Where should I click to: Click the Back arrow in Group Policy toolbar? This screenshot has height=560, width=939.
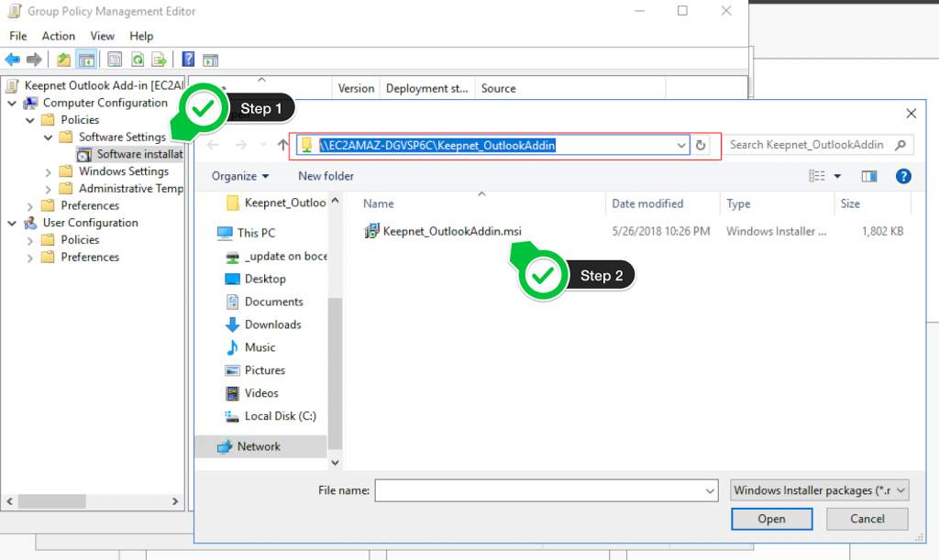12,60
